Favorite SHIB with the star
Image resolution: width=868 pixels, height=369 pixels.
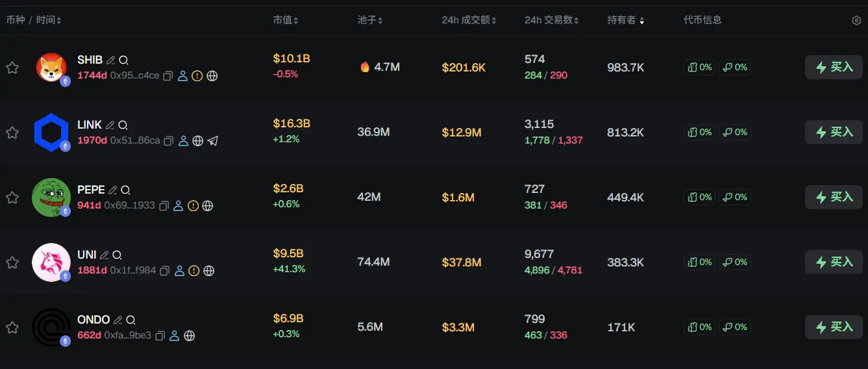(x=12, y=68)
